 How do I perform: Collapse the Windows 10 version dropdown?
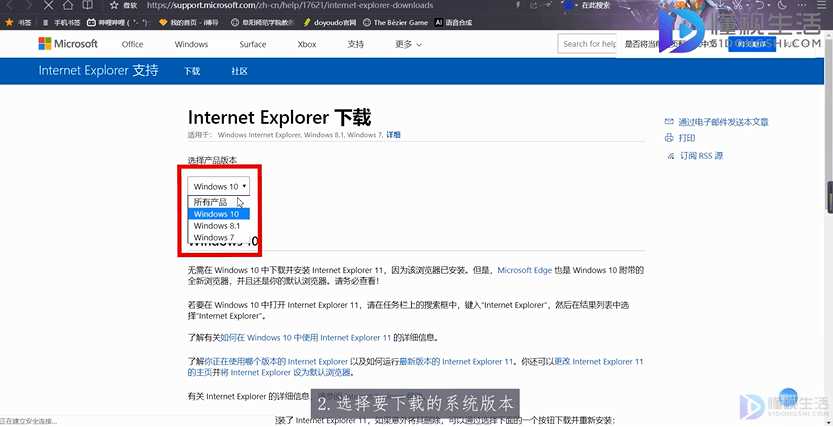pyautogui.click(x=218, y=186)
